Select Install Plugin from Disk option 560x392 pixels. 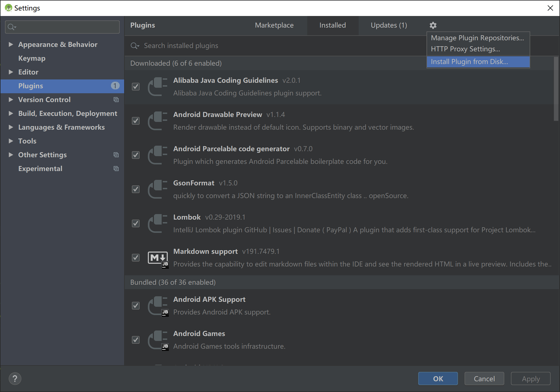478,62
